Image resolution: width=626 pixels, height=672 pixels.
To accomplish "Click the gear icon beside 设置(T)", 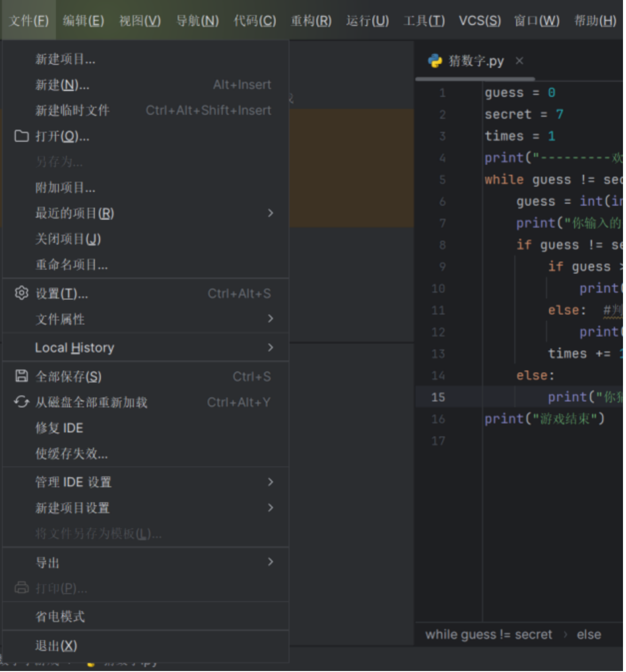I will tap(21, 293).
